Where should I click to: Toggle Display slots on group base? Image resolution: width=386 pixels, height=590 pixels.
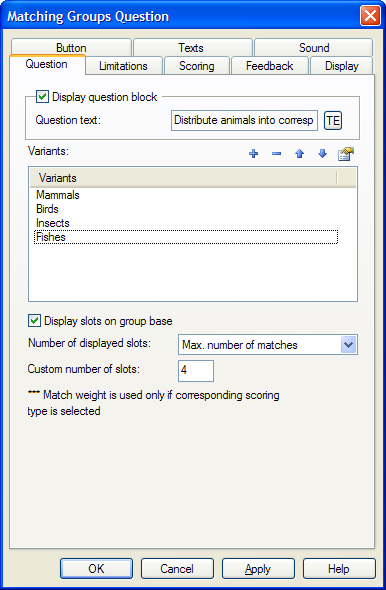[x=34, y=321]
